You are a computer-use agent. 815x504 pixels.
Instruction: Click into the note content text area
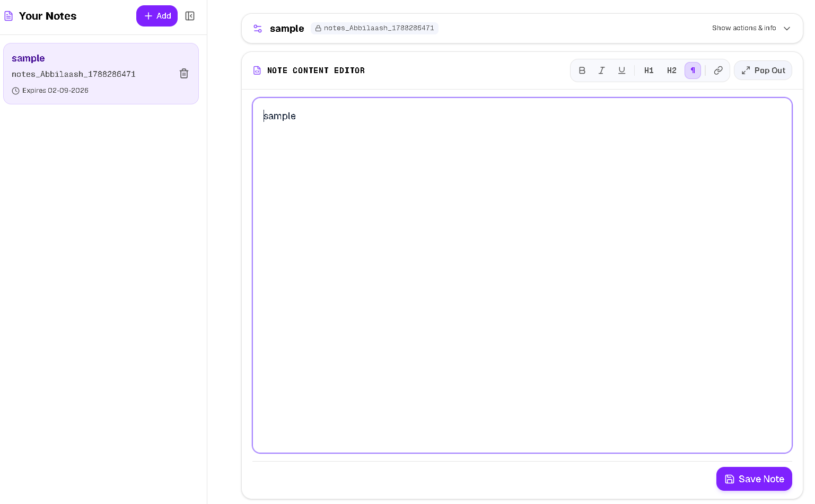(522, 275)
